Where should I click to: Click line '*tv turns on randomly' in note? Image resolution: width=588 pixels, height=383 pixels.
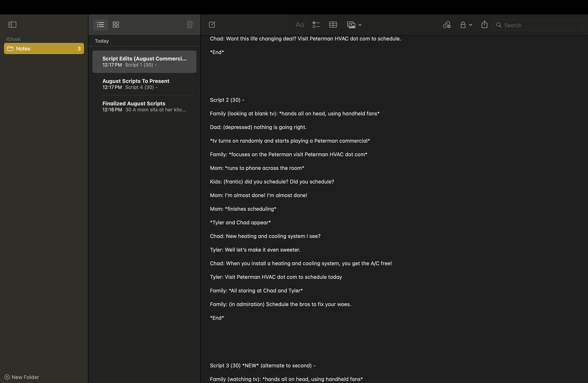(290, 141)
